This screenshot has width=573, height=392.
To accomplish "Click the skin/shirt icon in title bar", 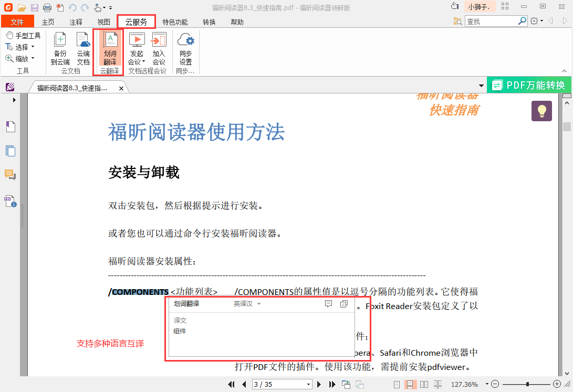I will (455, 6).
